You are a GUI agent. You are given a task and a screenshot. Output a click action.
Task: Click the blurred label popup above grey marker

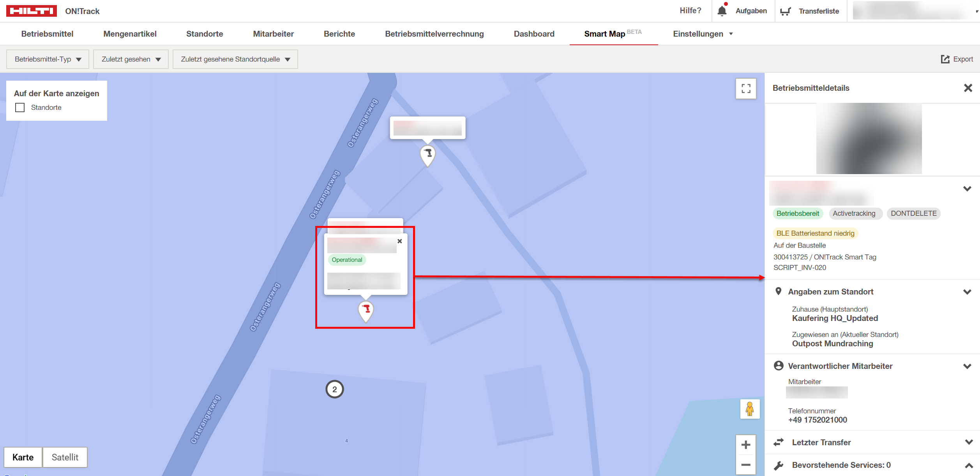427,128
